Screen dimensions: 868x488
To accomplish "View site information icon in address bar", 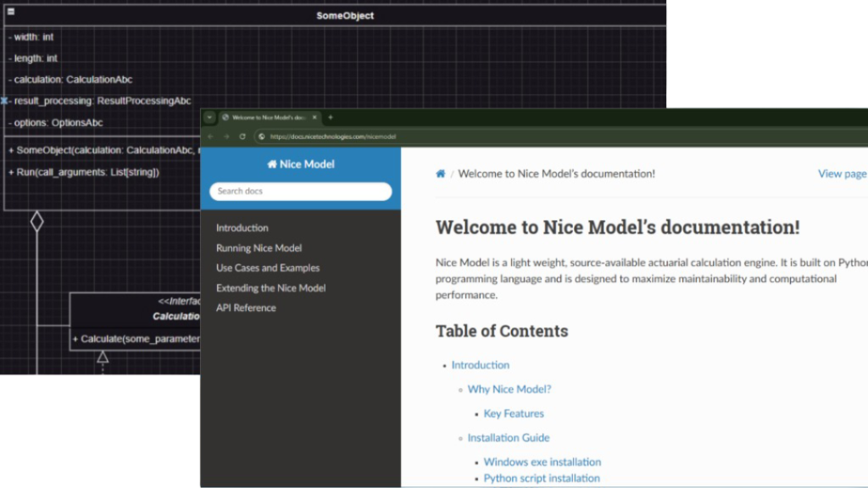I will (262, 136).
